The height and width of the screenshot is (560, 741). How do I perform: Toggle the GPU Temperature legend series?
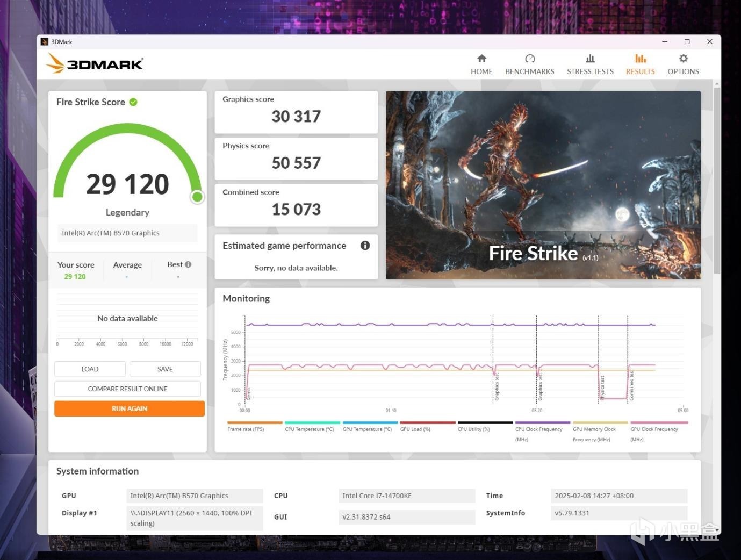[370, 427]
